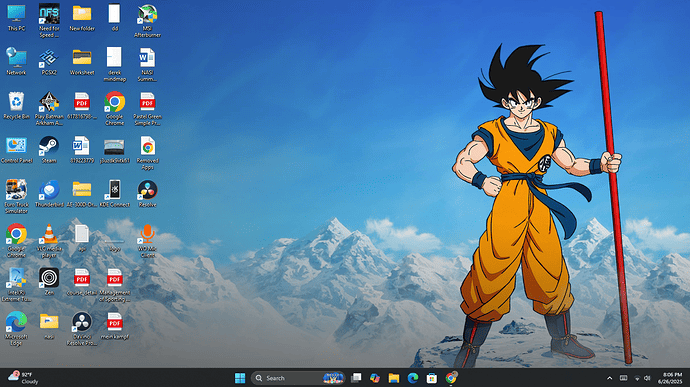690x387 pixels.
Task: Click the volume speaker tray icon
Action: (x=647, y=378)
